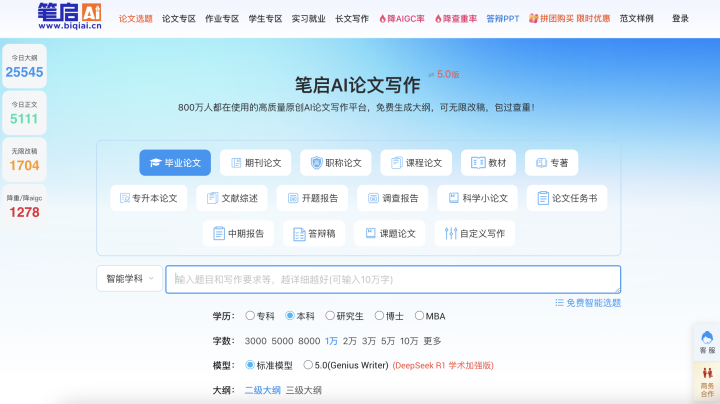720x404 pixels.
Task: Select the 课程论文 paper type
Action: (416, 163)
